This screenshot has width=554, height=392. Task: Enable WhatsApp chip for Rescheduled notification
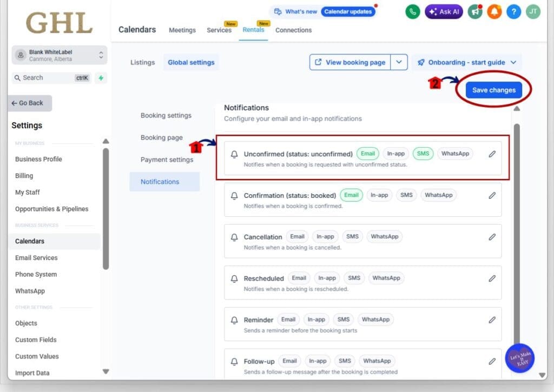[x=386, y=278]
